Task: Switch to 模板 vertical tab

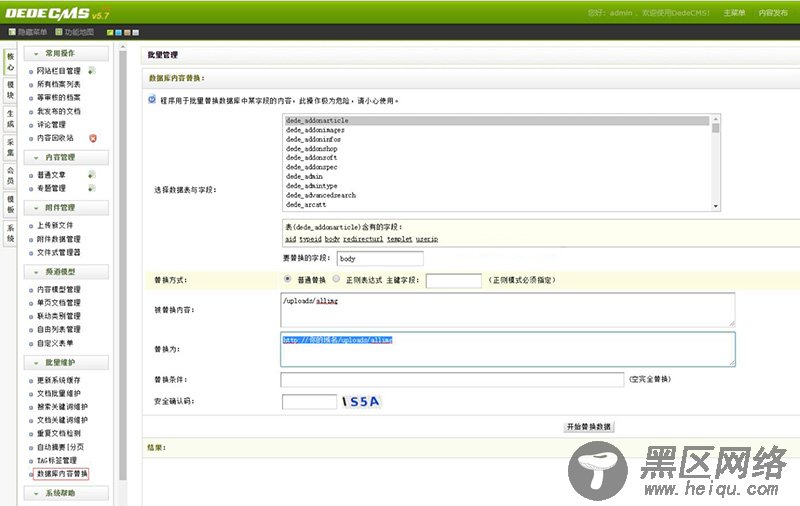Action: pos(10,204)
